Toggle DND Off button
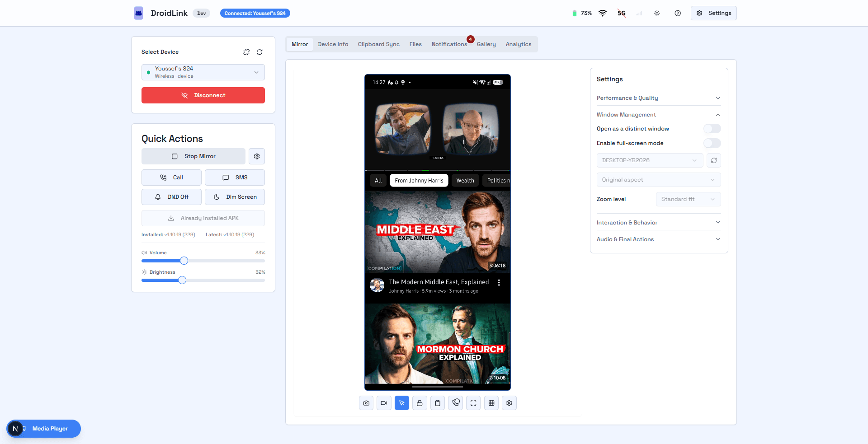The width and height of the screenshot is (868, 444). (x=171, y=197)
